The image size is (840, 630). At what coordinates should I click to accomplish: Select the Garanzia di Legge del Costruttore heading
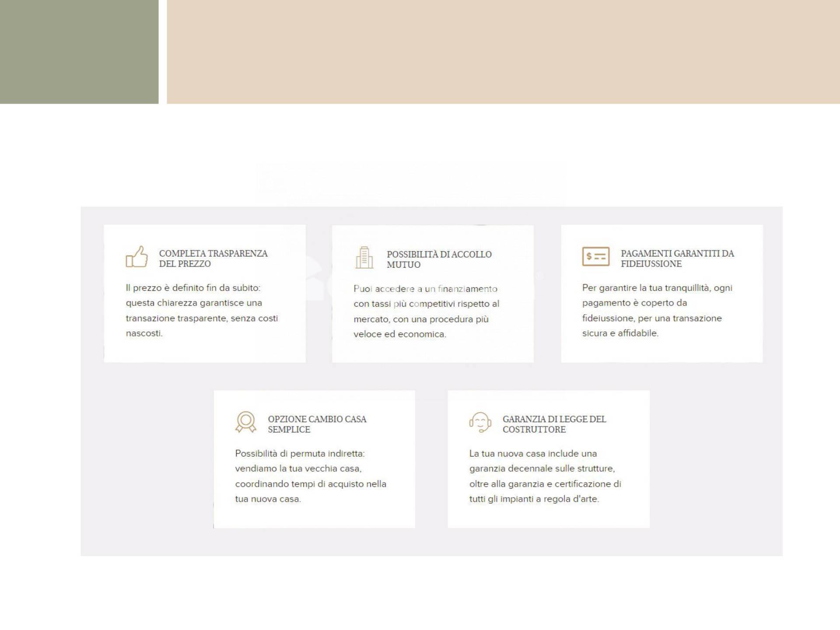click(554, 424)
